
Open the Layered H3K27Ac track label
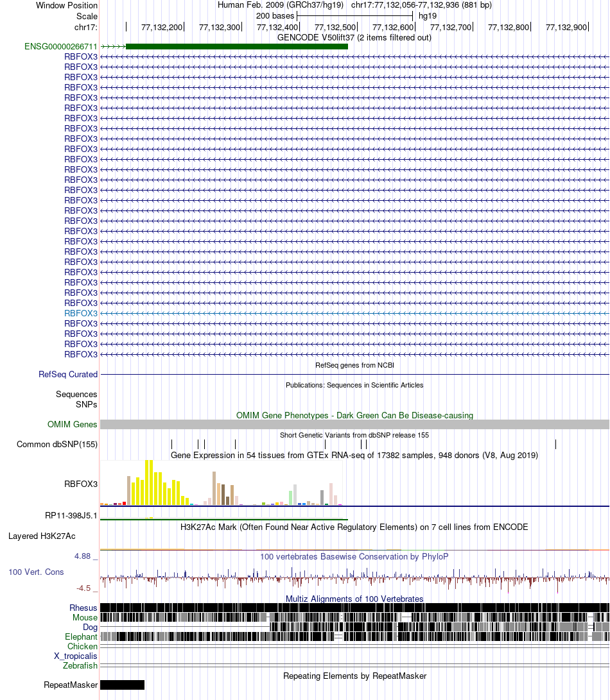pyautogui.click(x=42, y=536)
